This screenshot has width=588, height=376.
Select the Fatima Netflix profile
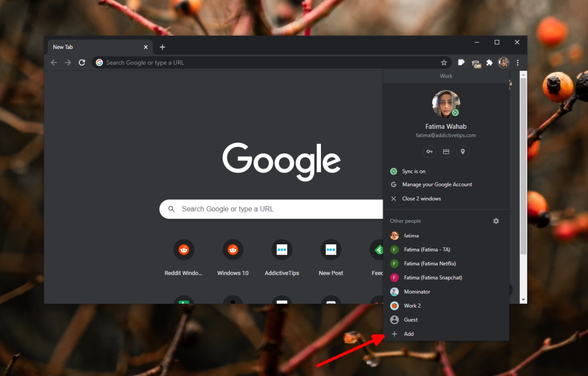(x=429, y=264)
